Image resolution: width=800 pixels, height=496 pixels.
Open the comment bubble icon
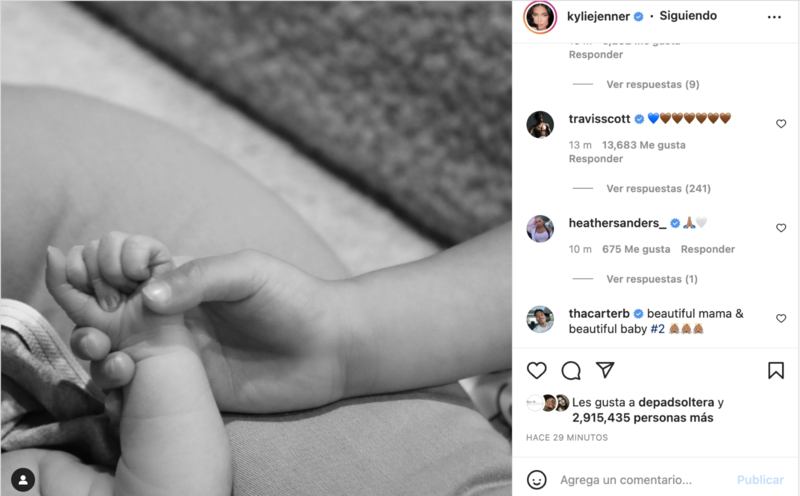[x=571, y=370]
